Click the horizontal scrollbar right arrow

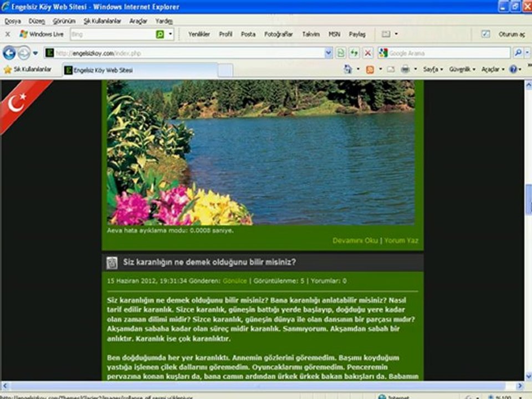click(x=520, y=386)
